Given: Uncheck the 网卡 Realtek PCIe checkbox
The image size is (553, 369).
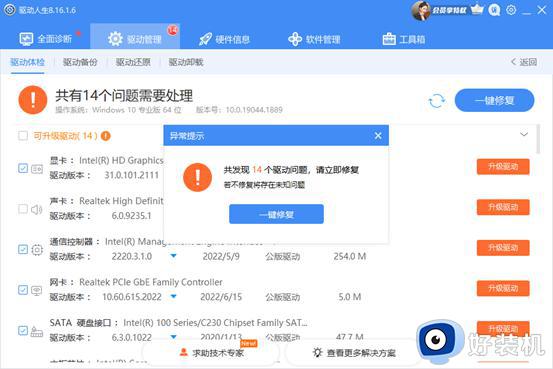Looking at the screenshot, I should pos(23,290).
